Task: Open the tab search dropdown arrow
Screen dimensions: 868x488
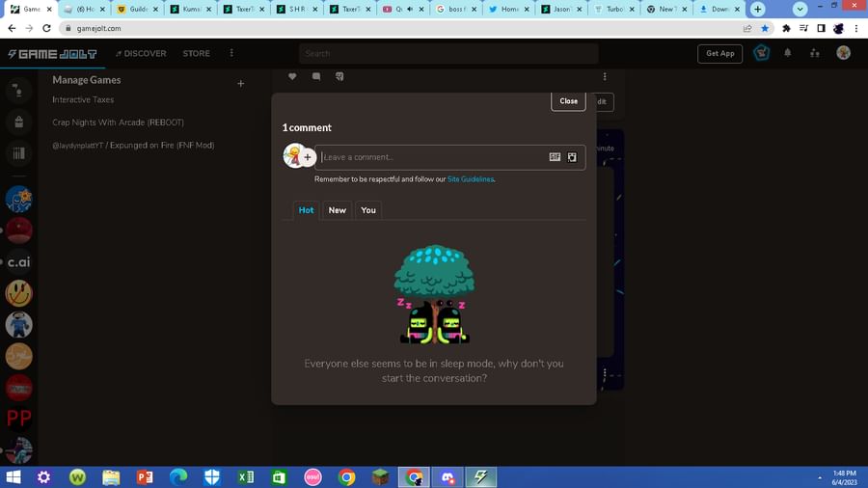Action: pos(800,9)
